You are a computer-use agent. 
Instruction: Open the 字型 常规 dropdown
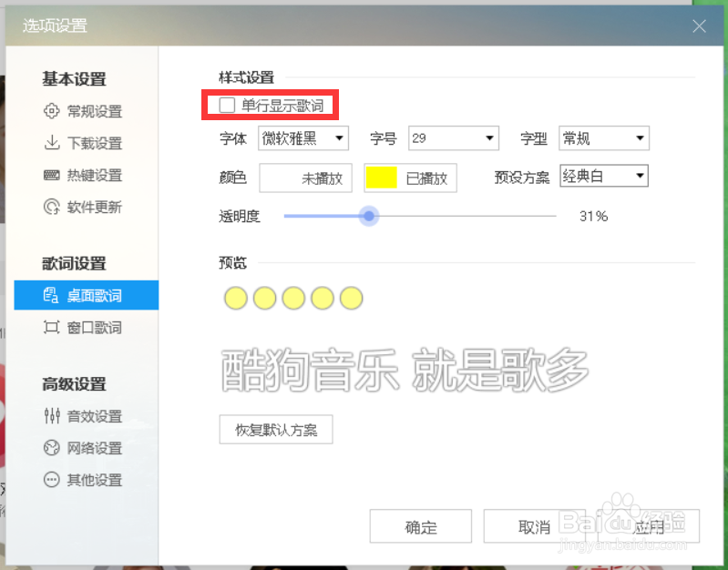604,137
